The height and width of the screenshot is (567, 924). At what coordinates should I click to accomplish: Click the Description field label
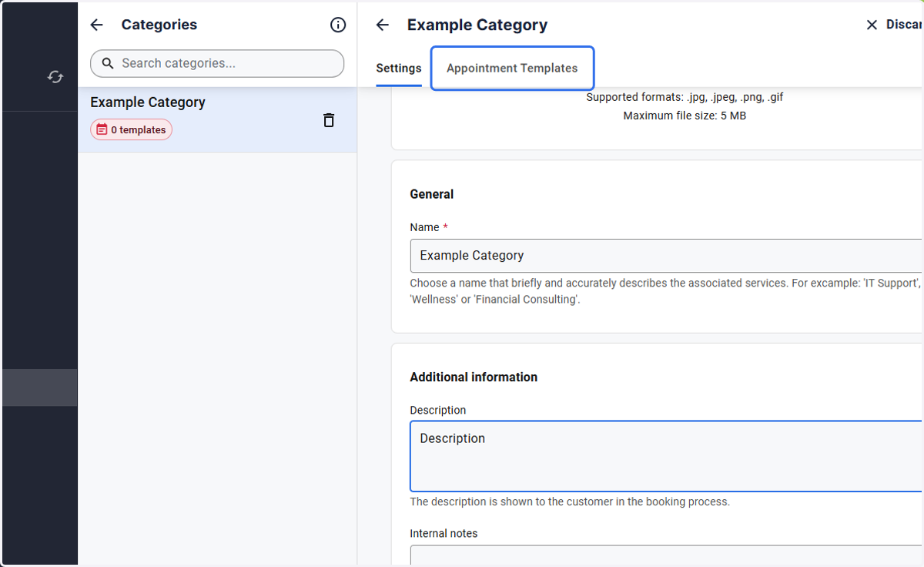(438, 410)
